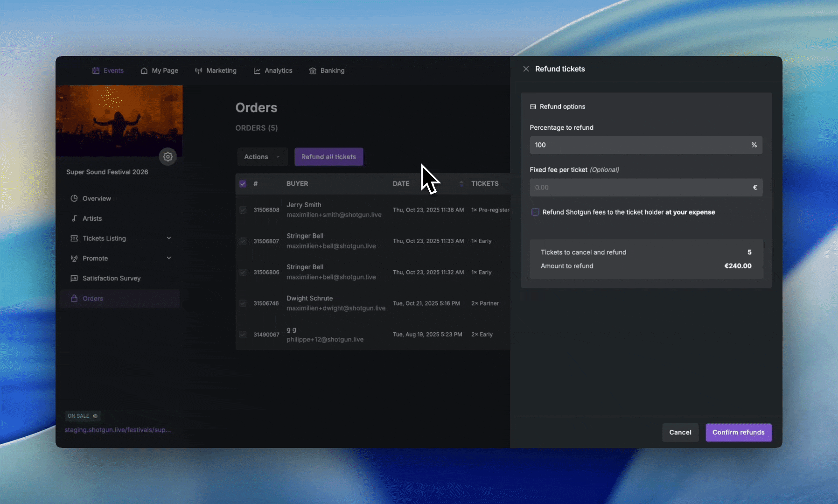Screen dimensions: 838x504
Task: Expand the Promote chevron
Action: coord(169,258)
